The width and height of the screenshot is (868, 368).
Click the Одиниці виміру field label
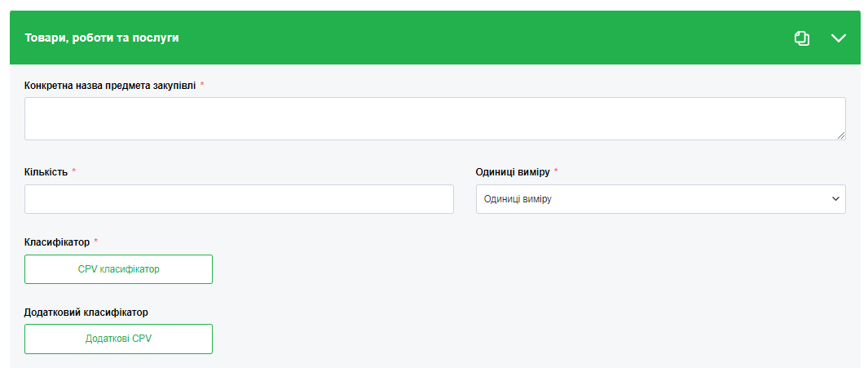(x=512, y=171)
